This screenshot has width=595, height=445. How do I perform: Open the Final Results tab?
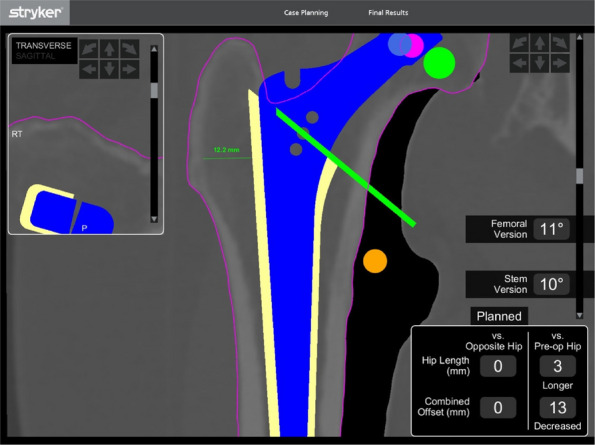[388, 13]
